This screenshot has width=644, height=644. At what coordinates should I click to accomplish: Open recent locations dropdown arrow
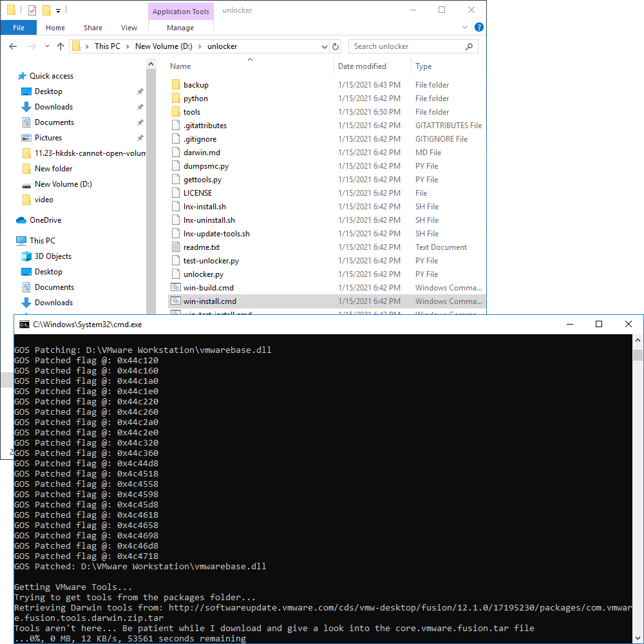click(x=47, y=46)
